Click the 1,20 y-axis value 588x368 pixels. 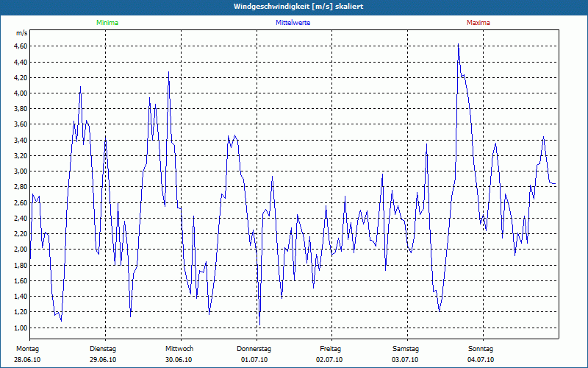(x=21, y=312)
